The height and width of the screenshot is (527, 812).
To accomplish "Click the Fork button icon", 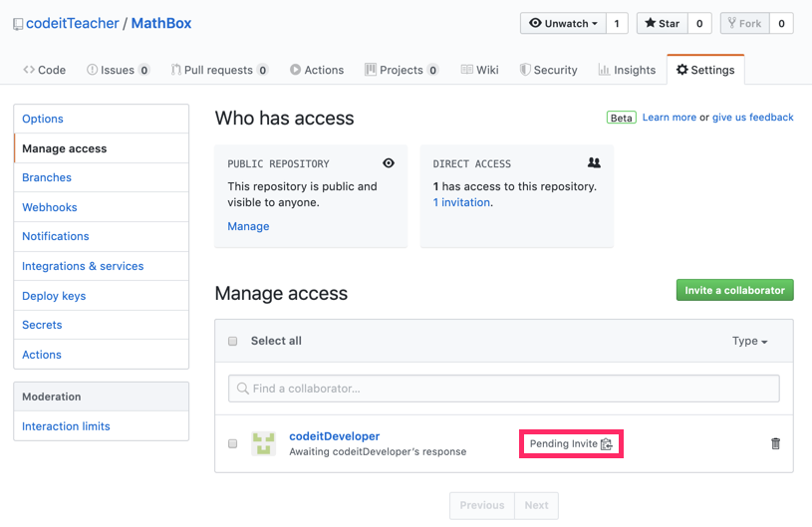I will 731,23.
